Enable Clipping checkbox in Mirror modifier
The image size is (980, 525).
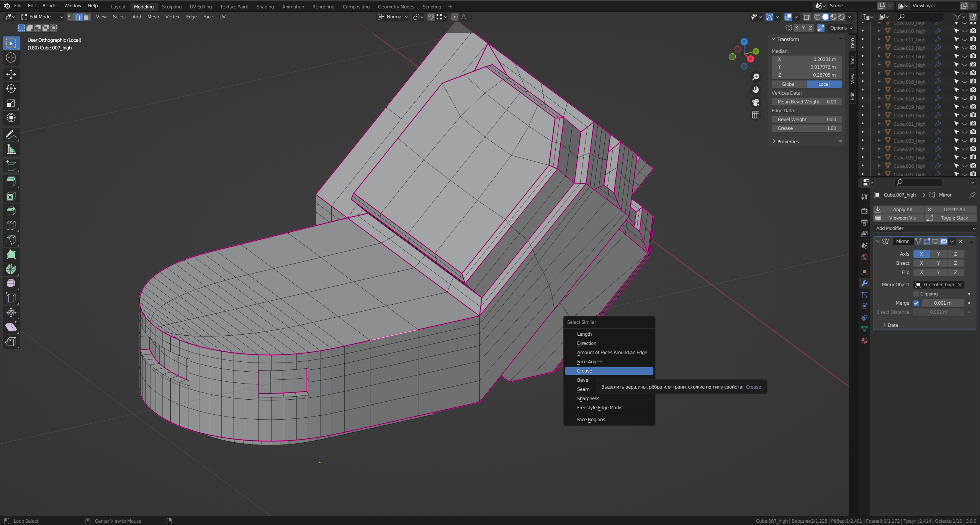pyautogui.click(x=916, y=294)
